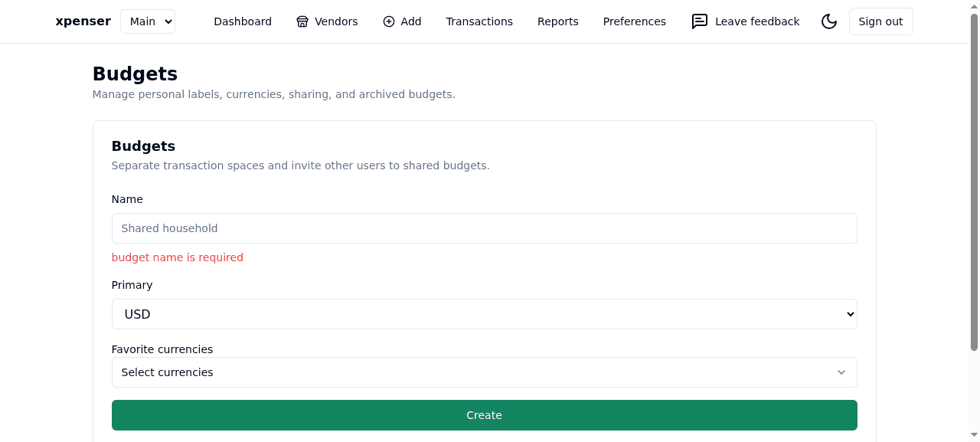Click the green Create button
This screenshot has width=980, height=442.
484,415
